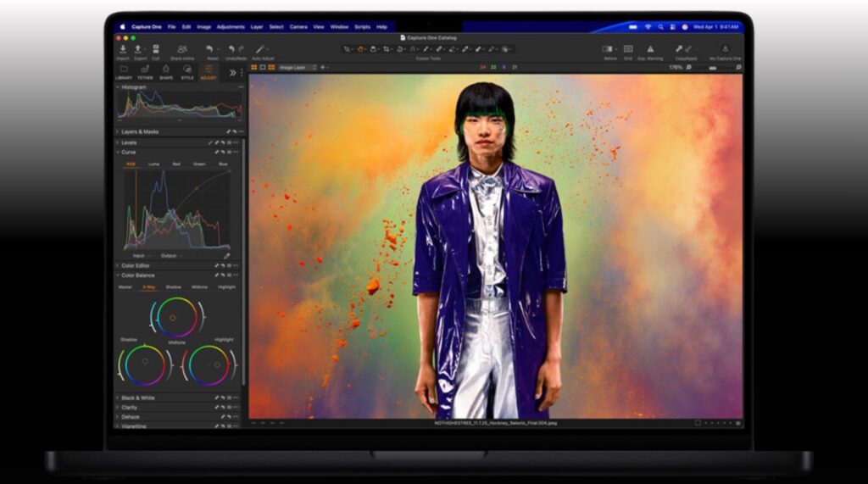Click the Import icon in toolbar
This screenshot has width=868, height=484.
[123, 49]
